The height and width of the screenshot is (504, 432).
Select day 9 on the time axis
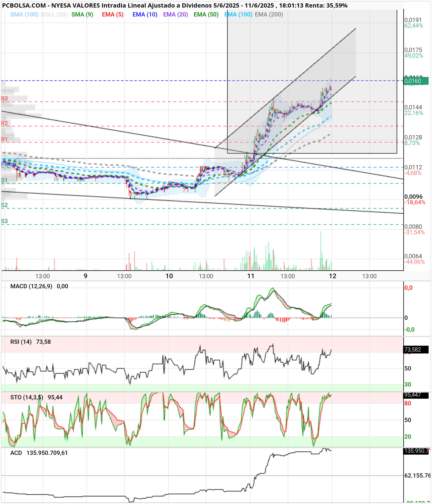(x=85, y=276)
